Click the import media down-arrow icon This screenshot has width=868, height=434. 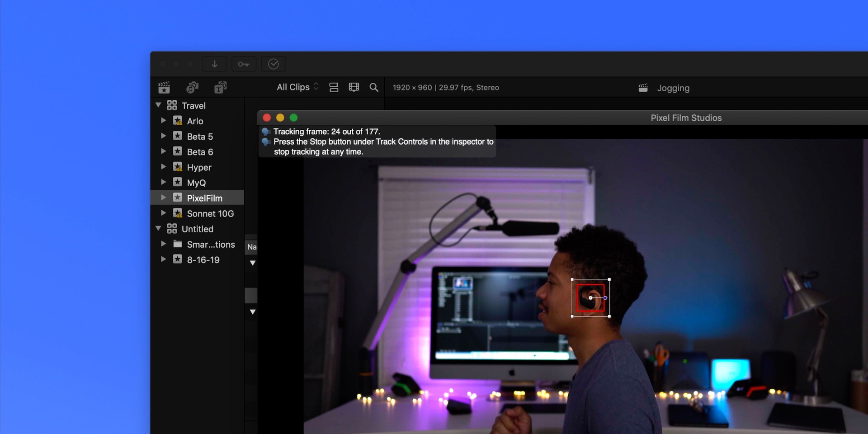tap(214, 64)
